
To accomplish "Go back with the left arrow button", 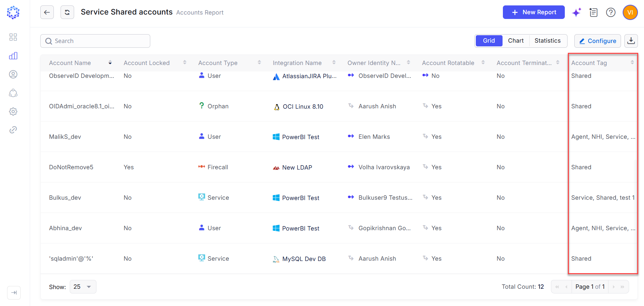I will [x=47, y=13].
